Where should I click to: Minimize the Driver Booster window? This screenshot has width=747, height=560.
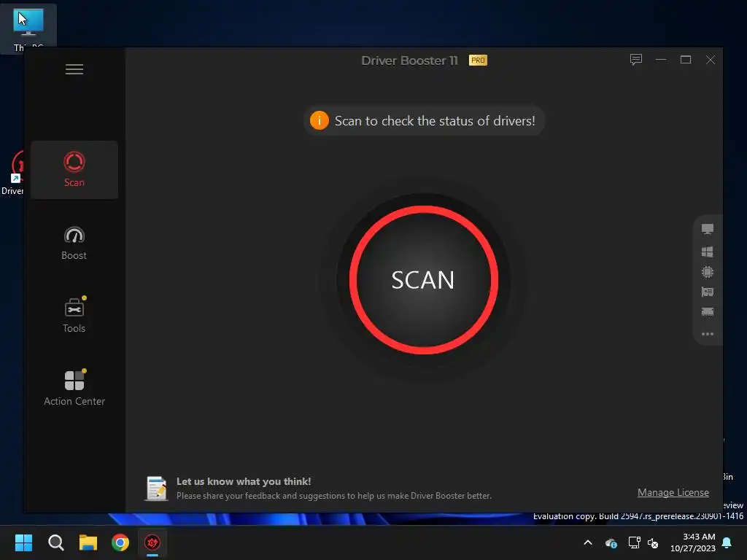coord(661,60)
